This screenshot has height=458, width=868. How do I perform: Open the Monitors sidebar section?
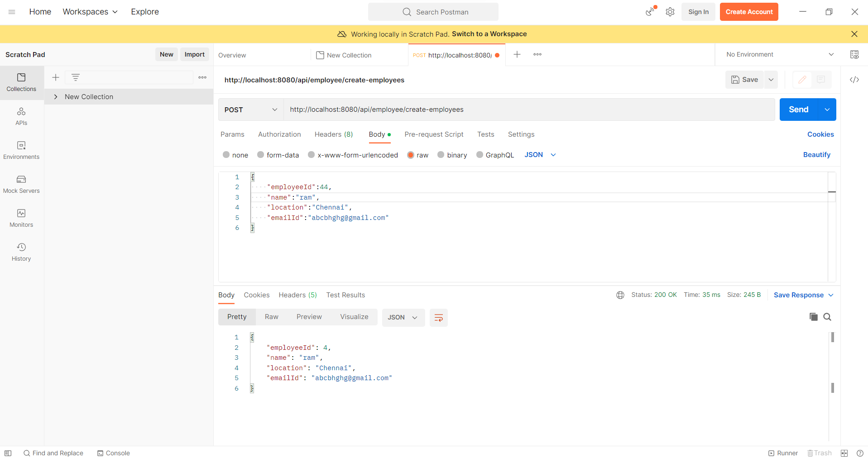[21, 218]
